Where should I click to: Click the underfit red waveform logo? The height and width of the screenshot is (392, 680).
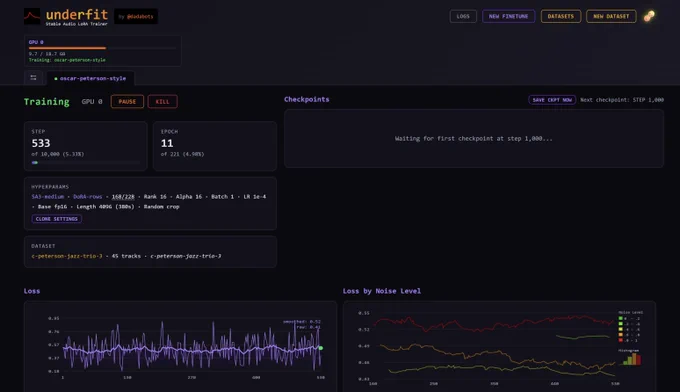tap(32, 16)
